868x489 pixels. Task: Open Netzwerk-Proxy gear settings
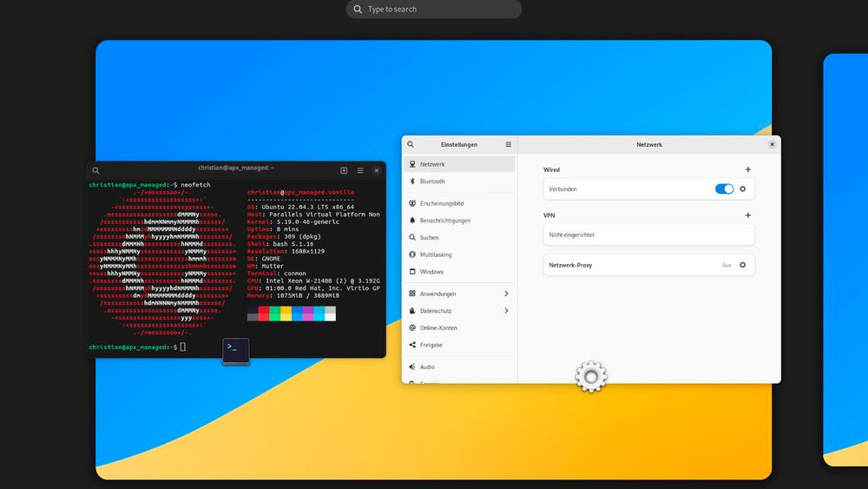743,265
